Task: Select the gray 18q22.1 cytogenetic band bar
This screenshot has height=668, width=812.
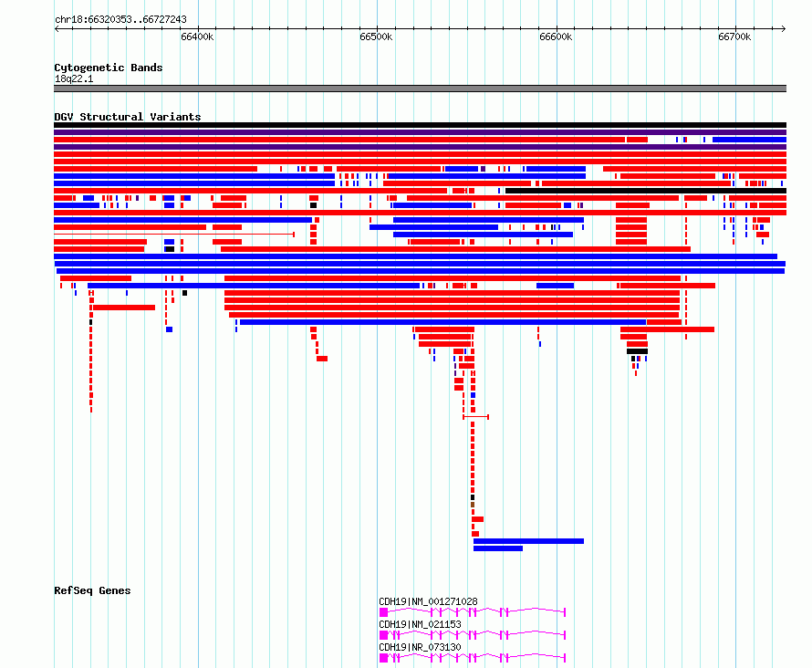Action: coord(420,89)
